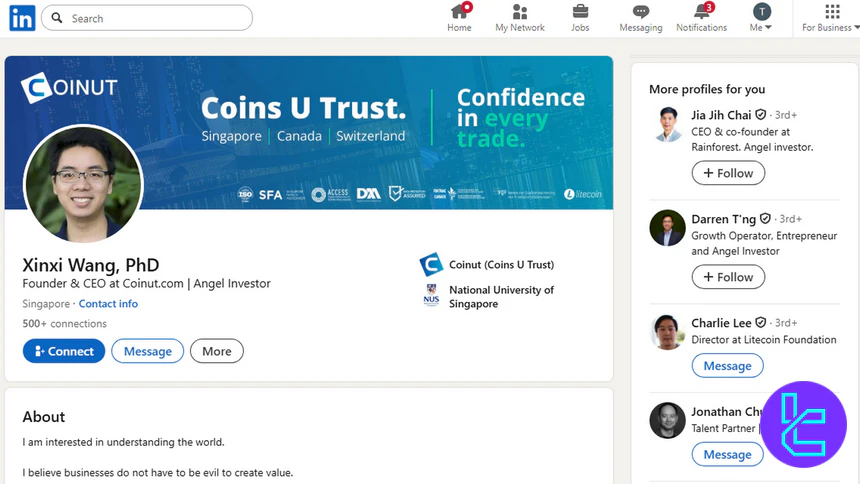
Task: Click 'I believe businesses do not have to be evil' text
Action: [157, 472]
